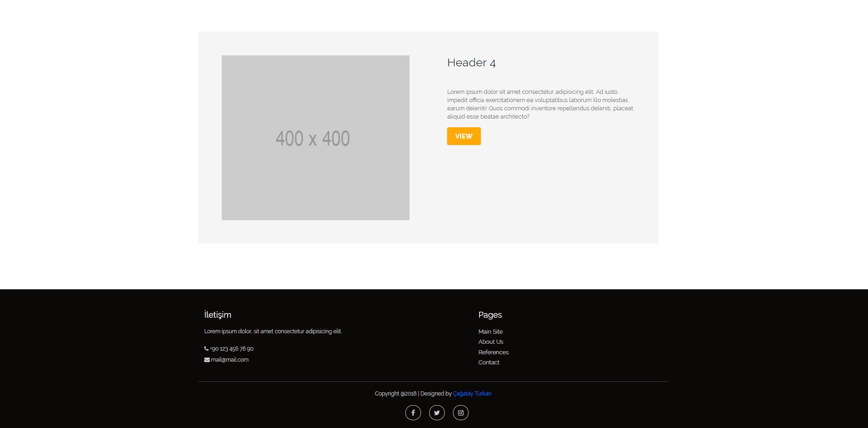Open the Contact page link

[489, 363]
